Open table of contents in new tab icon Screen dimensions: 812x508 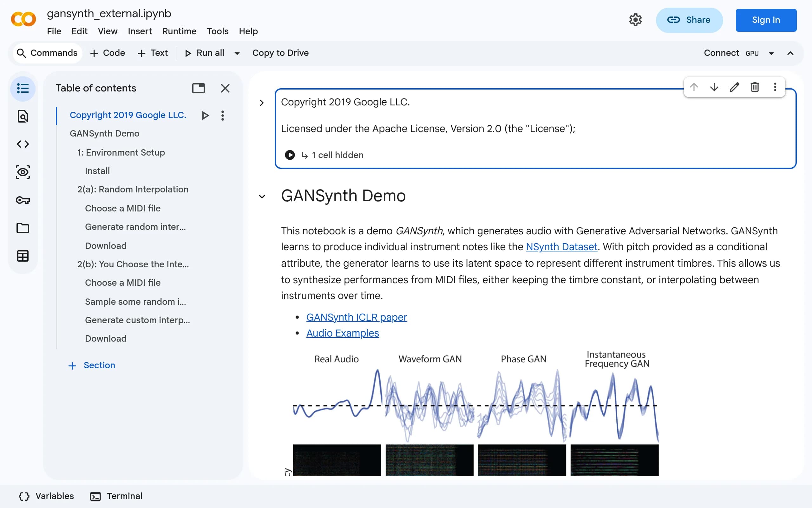(198, 88)
